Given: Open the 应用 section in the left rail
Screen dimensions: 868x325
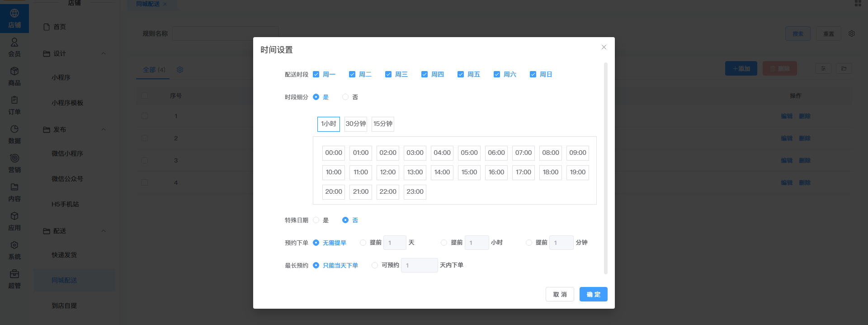Looking at the screenshot, I should 14,221.
